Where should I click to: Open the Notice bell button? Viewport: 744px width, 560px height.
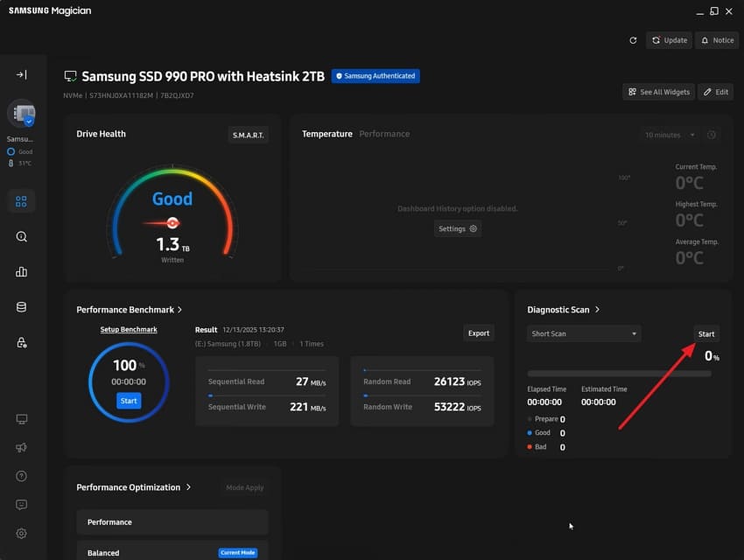(x=717, y=40)
